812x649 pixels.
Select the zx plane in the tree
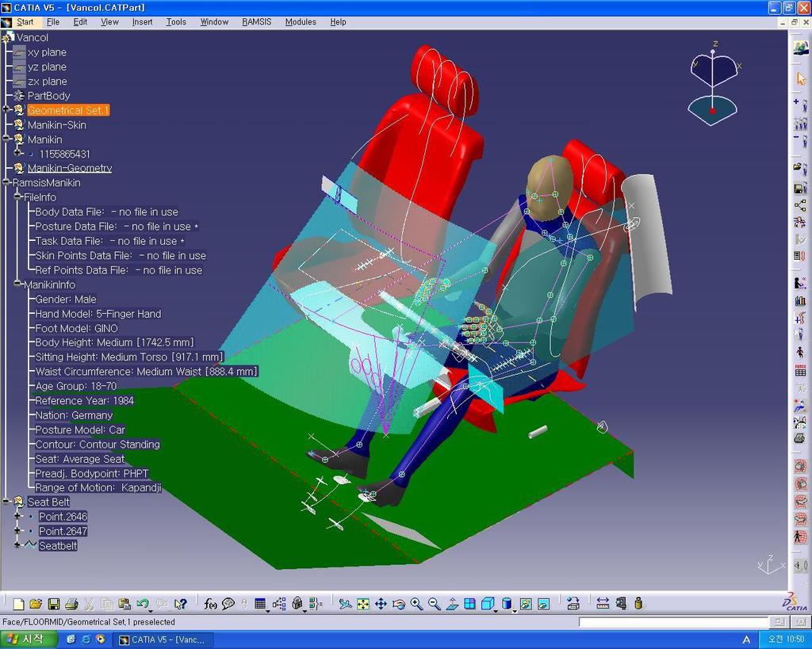47,82
